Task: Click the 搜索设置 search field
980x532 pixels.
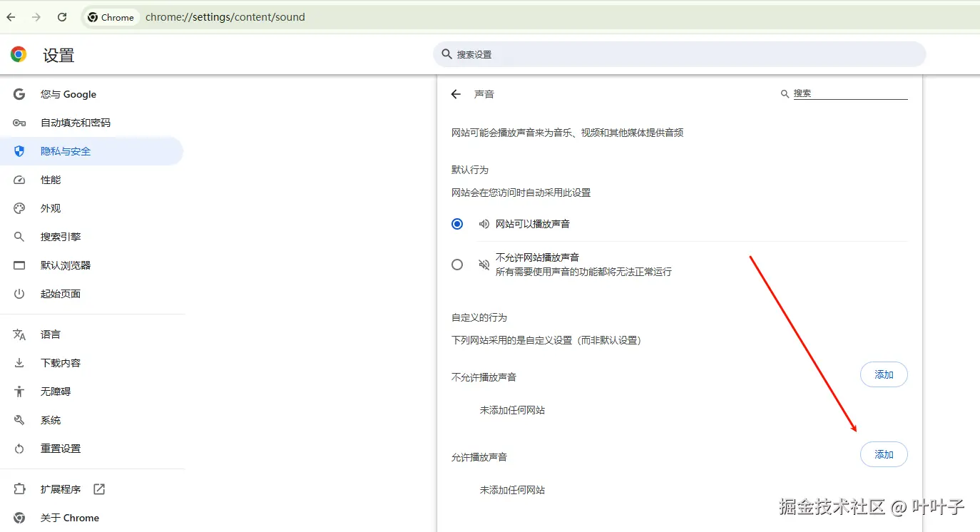Action: [680, 54]
